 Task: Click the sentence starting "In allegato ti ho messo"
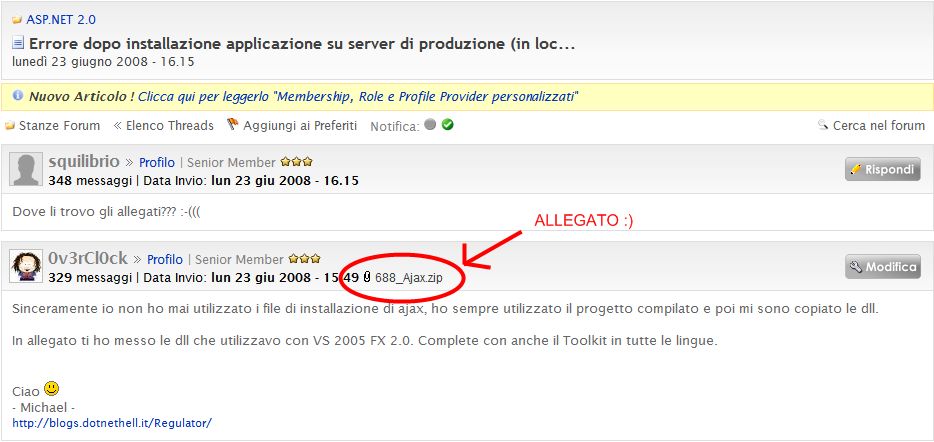[x=367, y=342]
